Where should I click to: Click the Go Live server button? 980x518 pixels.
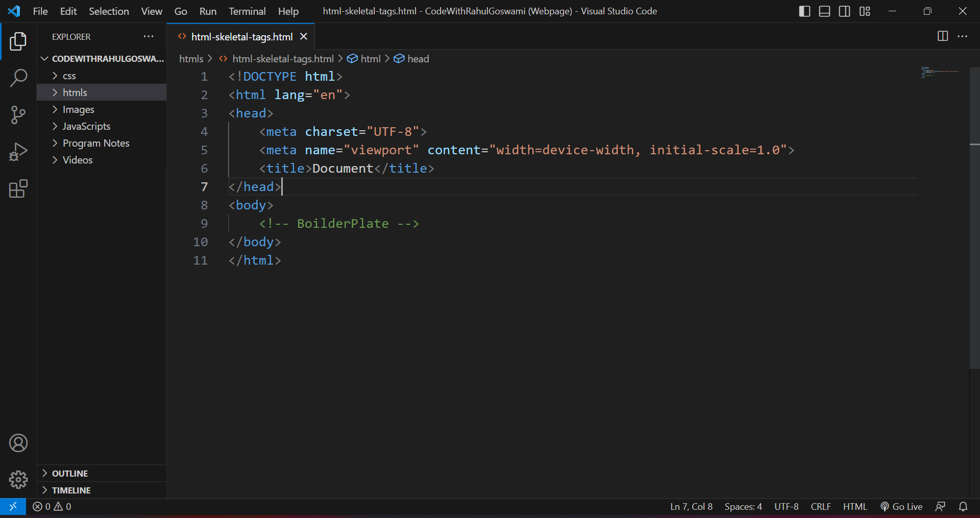(x=901, y=507)
